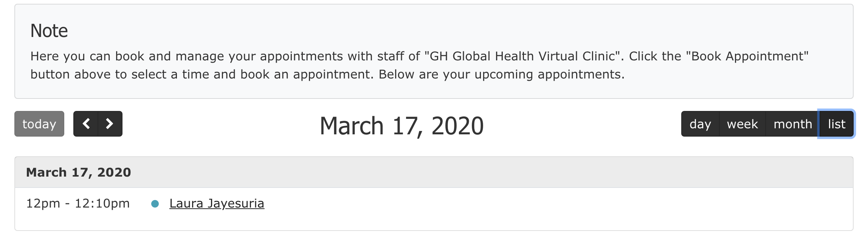
Task: Switch to the day view
Action: [700, 124]
